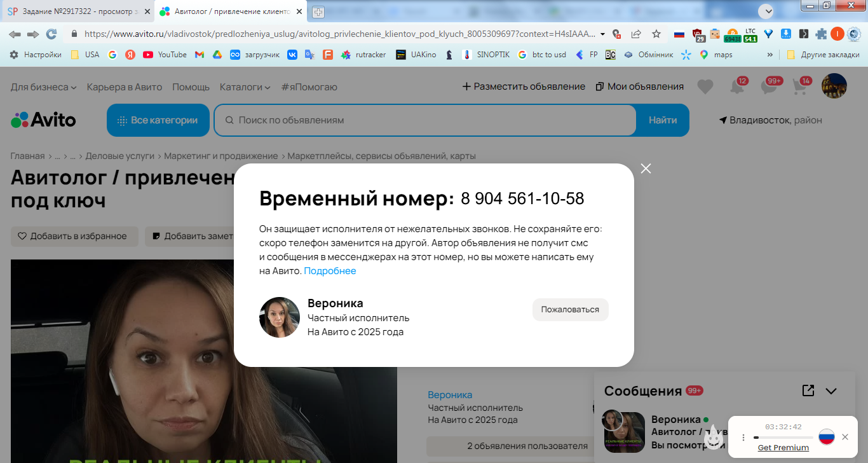Click the VPN widget progress bar
The height and width of the screenshot is (463, 868).
[x=783, y=438]
